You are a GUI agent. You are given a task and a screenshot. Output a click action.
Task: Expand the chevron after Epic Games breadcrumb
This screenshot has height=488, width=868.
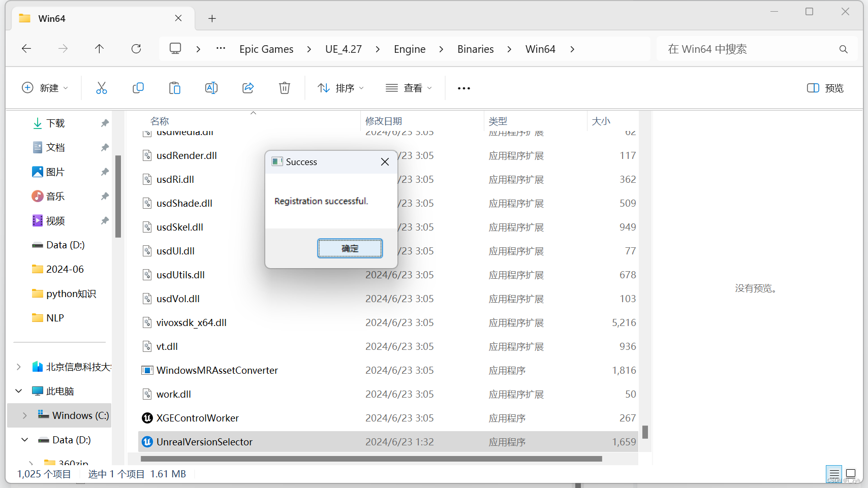[309, 49]
